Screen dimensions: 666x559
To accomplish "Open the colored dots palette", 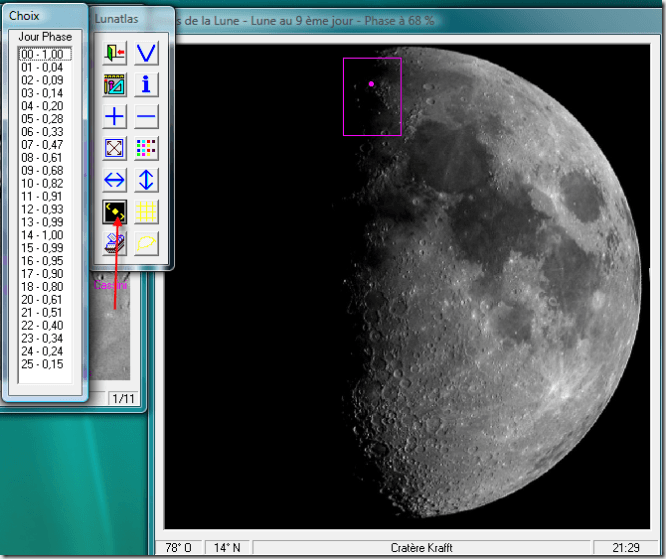I will tap(147, 149).
